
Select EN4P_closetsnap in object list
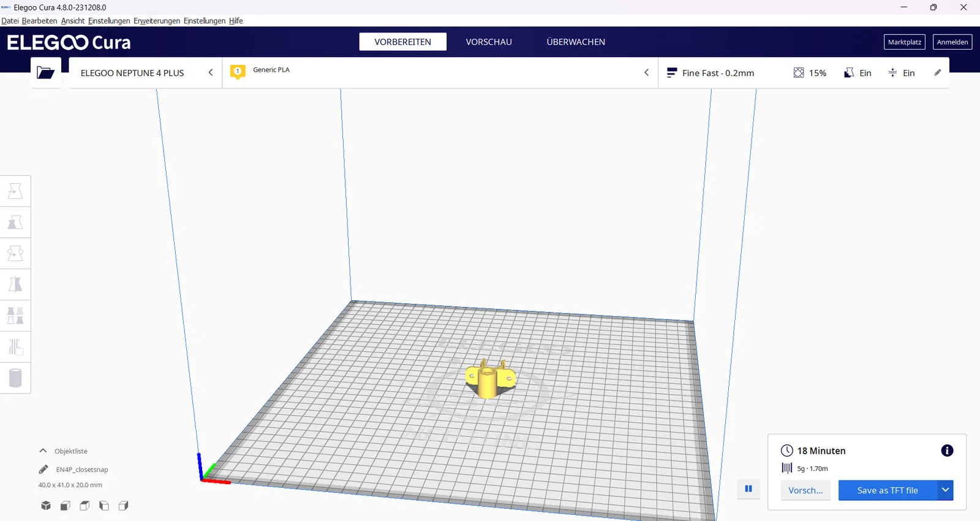point(82,470)
